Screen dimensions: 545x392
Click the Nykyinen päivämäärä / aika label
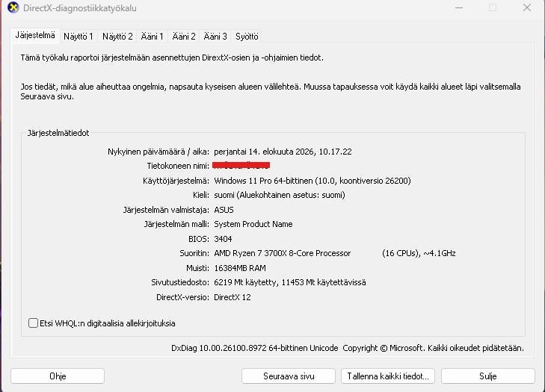pyautogui.click(x=158, y=152)
